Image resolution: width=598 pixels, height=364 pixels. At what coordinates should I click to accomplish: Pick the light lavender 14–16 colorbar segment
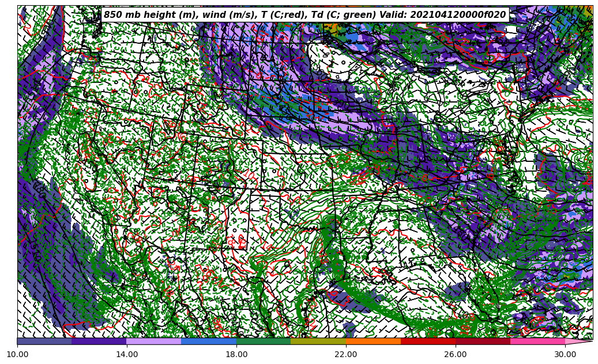click(154, 341)
